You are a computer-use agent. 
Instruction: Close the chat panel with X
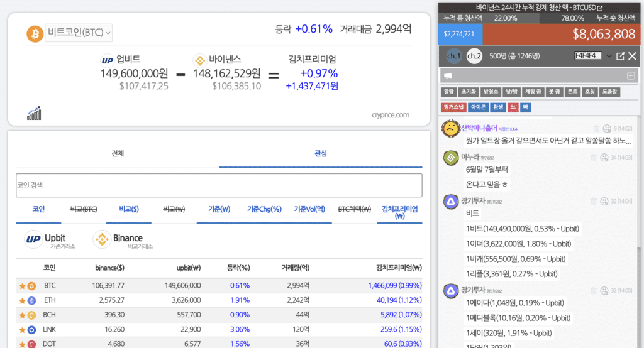tap(633, 56)
